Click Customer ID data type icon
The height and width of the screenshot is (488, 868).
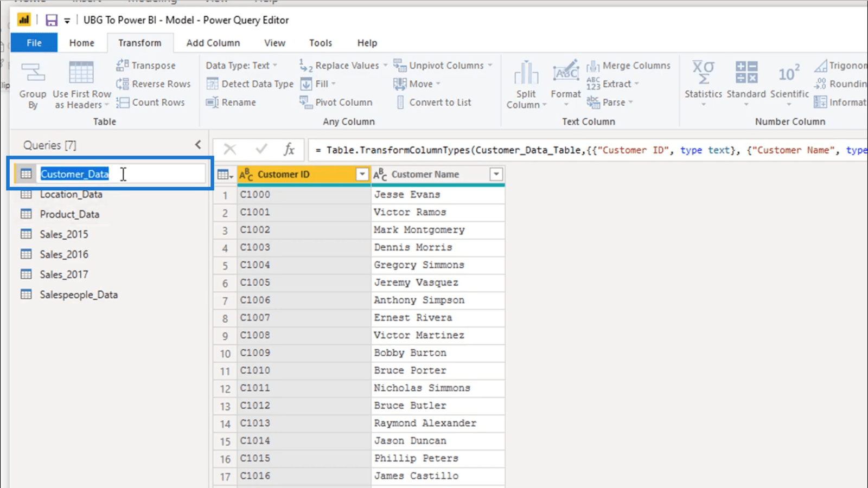(x=246, y=175)
